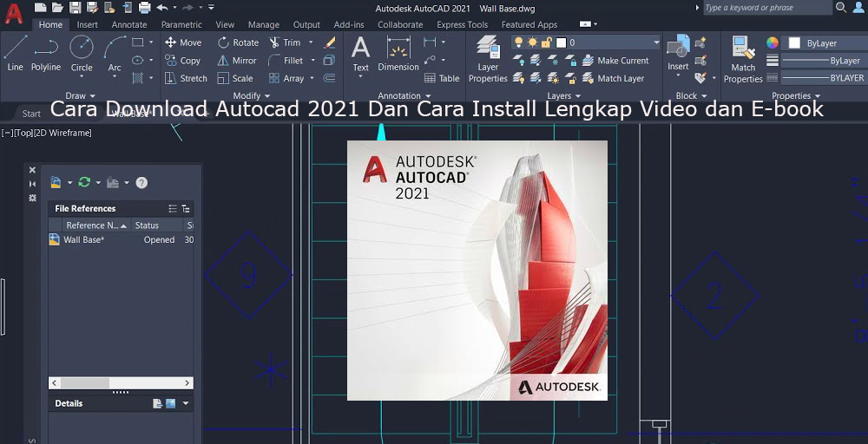Switch to the Insert ribbon tab
The height and width of the screenshot is (444, 868).
[x=87, y=24]
